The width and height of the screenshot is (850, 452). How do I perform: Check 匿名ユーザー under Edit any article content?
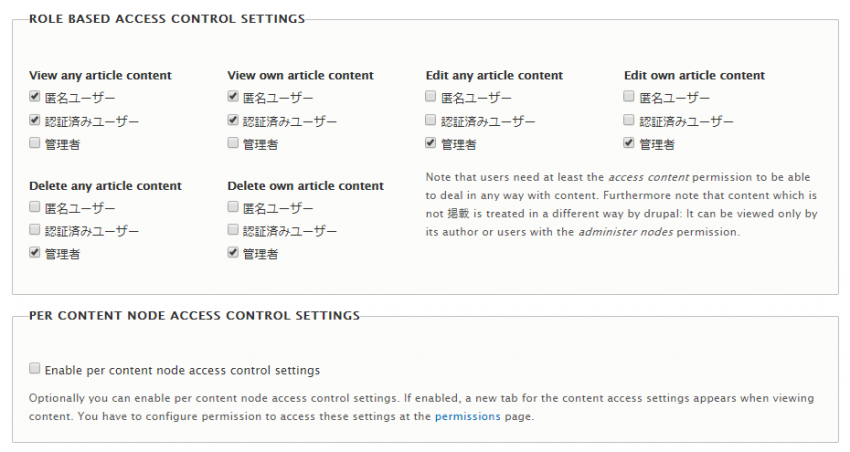431,97
